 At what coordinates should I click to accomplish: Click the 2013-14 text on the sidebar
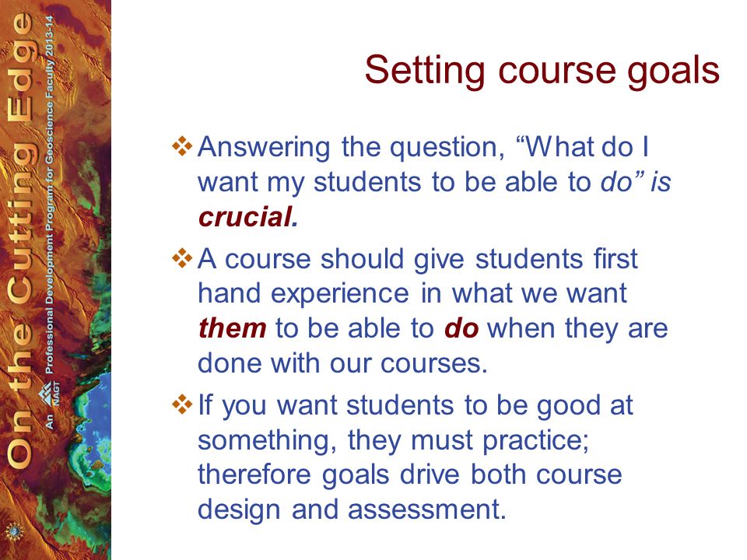[50, 37]
